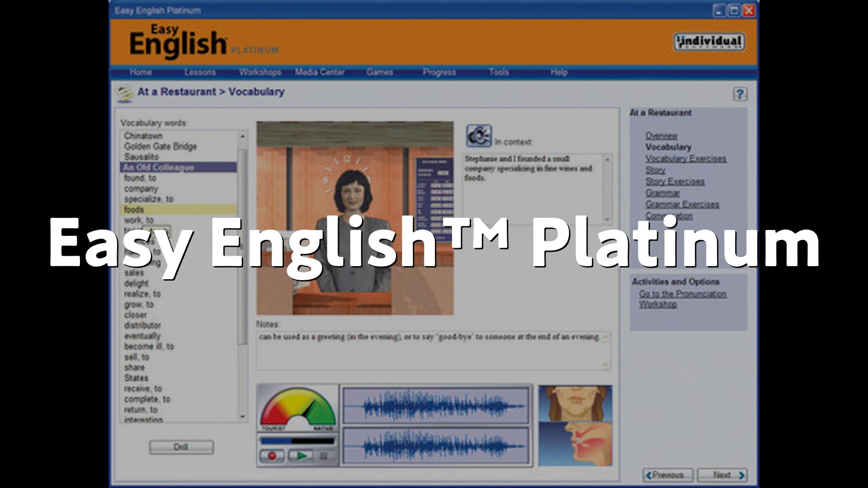Click the audio progress bar
This screenshot has height=488, width=868.
pyautogui.click(x=297, y=441)
